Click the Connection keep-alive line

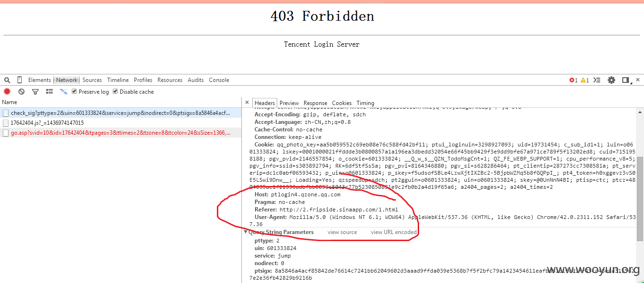pyautogui.click(x=288, y=137)
